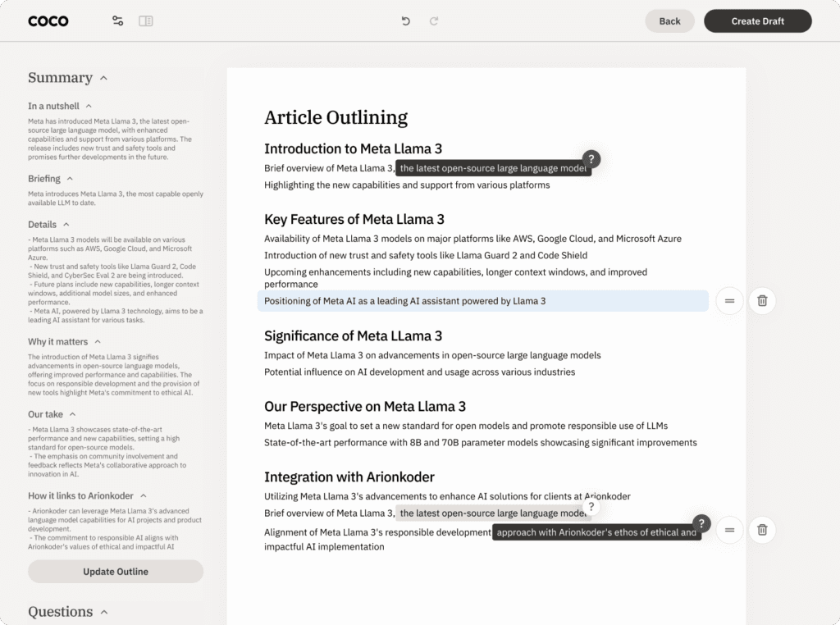The height and width of the screenshot is (625, 840).
Task: Collapse the Questions section
Action: 104,612
